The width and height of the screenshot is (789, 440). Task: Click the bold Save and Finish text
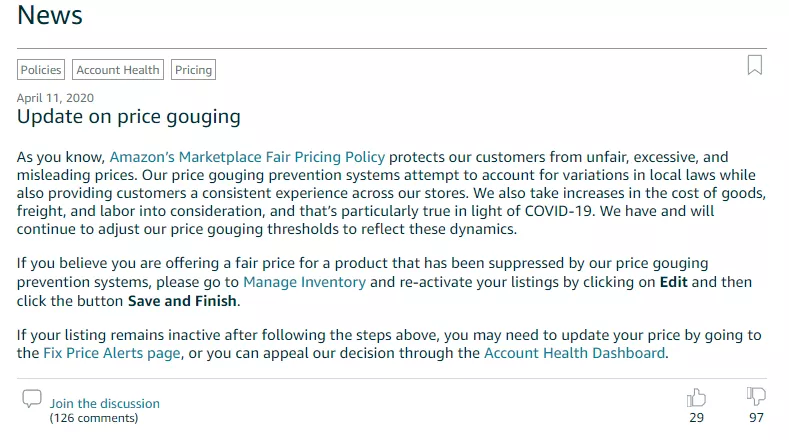[x=182, y=301]
